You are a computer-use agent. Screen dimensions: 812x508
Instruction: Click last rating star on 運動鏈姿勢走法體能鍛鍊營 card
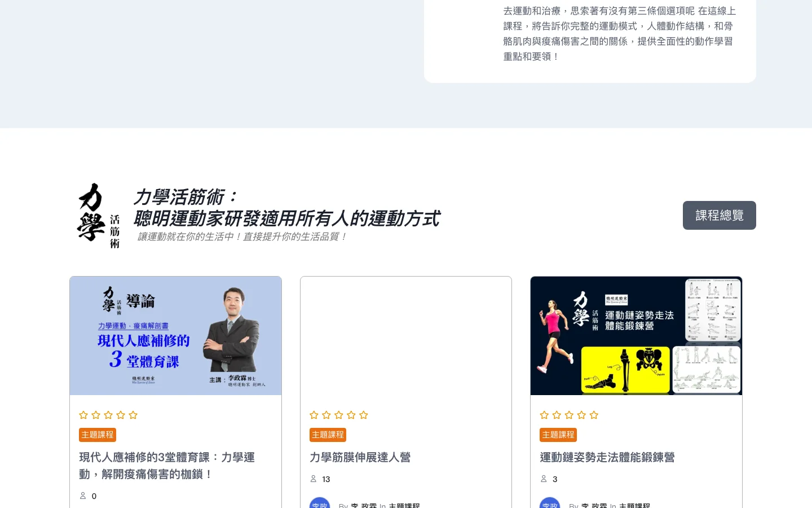pos(594,415)
